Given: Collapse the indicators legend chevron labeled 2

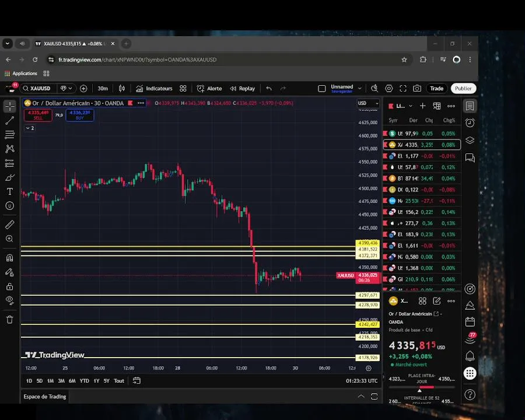Looking at the screenshot, I should [30, 128].
